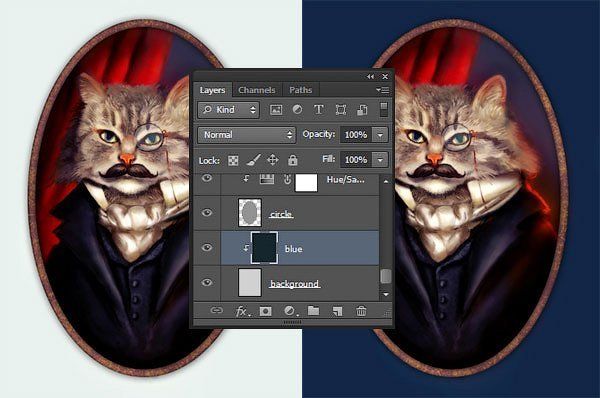The height and width of the screenshot is (398, 600).
Task: Click the clipping mask arrow on blue layer
Action: (x=246, y=248)
